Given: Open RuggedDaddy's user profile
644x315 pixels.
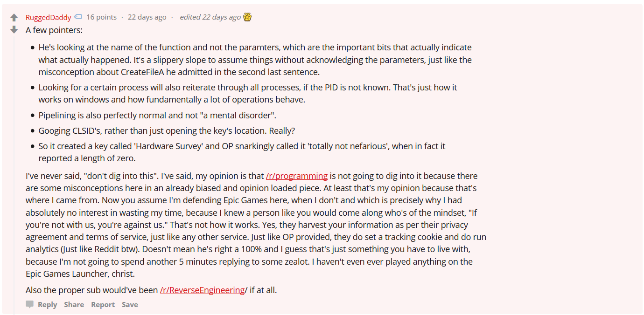Looking at the screenshot, I should (x=49, y=17).
